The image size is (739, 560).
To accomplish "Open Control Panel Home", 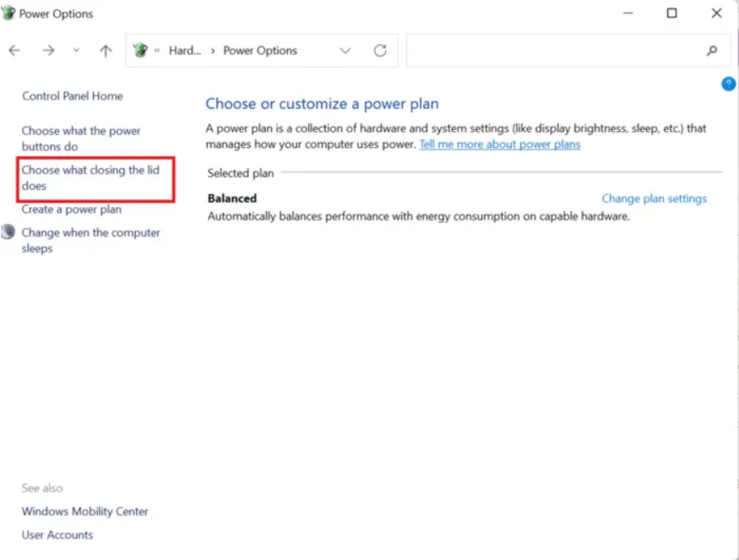I will coord(72,96).
